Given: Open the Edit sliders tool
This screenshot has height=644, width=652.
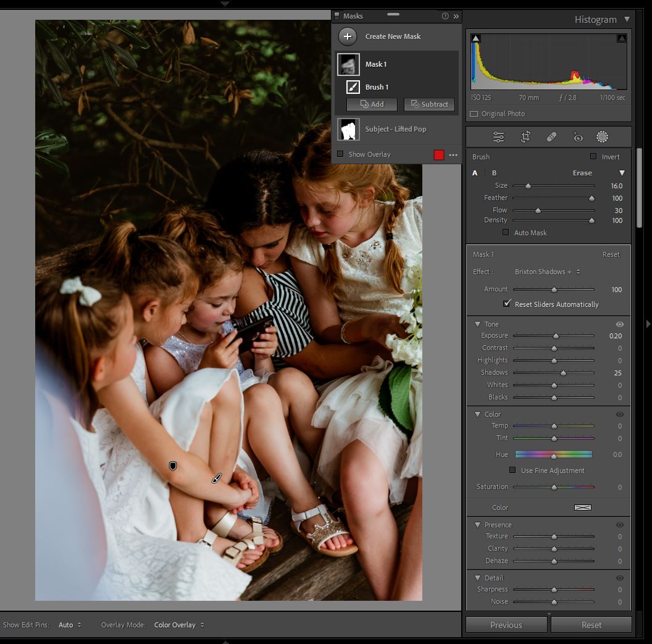Looking at the screenshot, I should [498, 137].
